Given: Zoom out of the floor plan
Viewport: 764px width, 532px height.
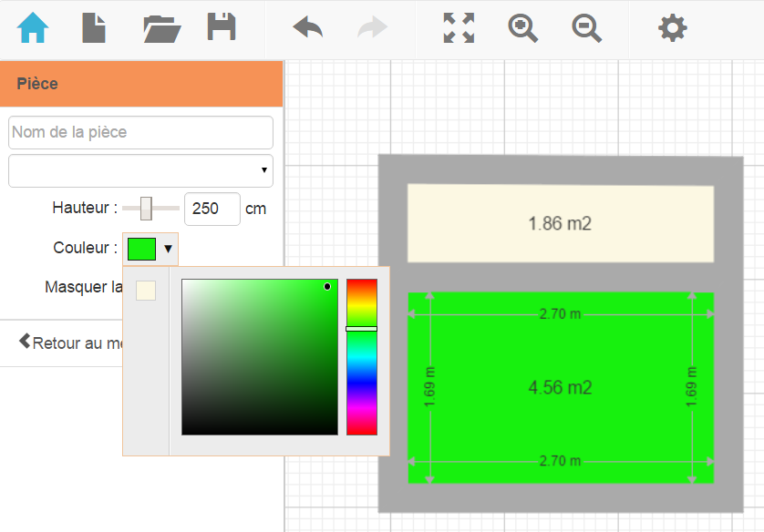Looking at the screenshot, I should click(x=586, y=28).
